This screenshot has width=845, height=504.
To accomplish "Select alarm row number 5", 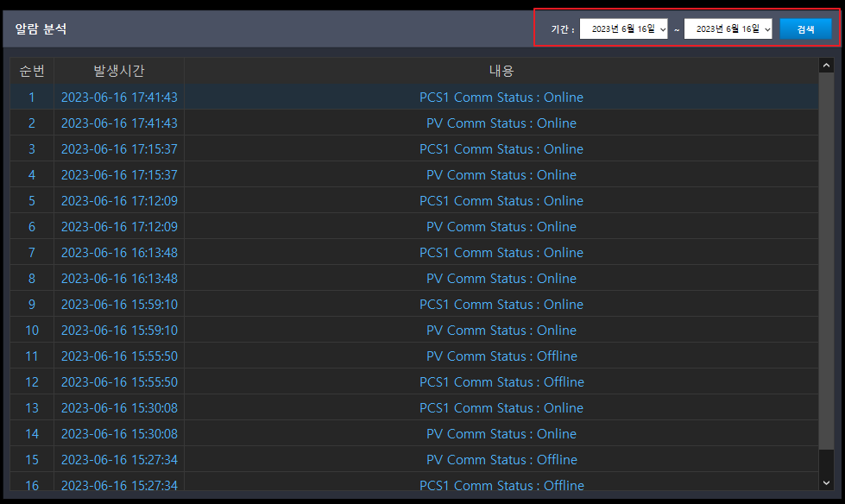I will click(414, 200).
